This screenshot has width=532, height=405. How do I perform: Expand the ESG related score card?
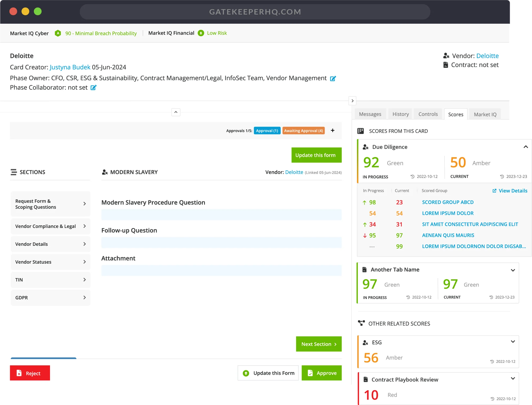513,342
